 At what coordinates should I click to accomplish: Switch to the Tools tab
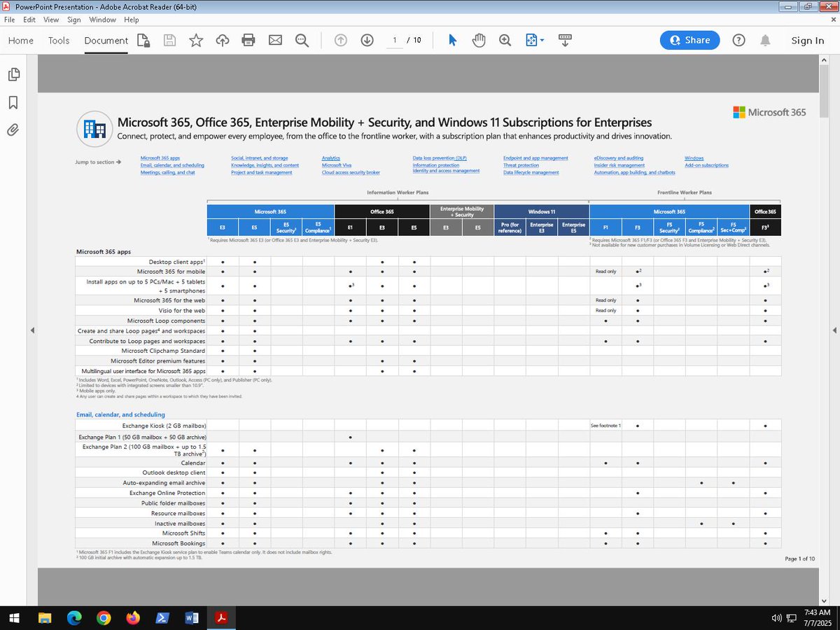tap(59, 40)
